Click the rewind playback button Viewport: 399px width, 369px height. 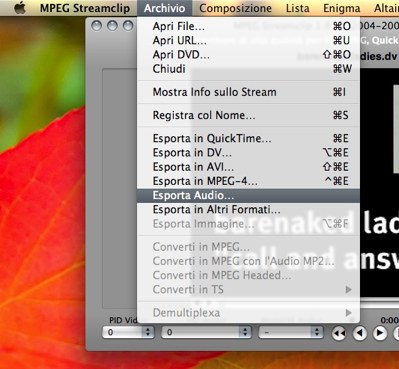coord(339,333)
